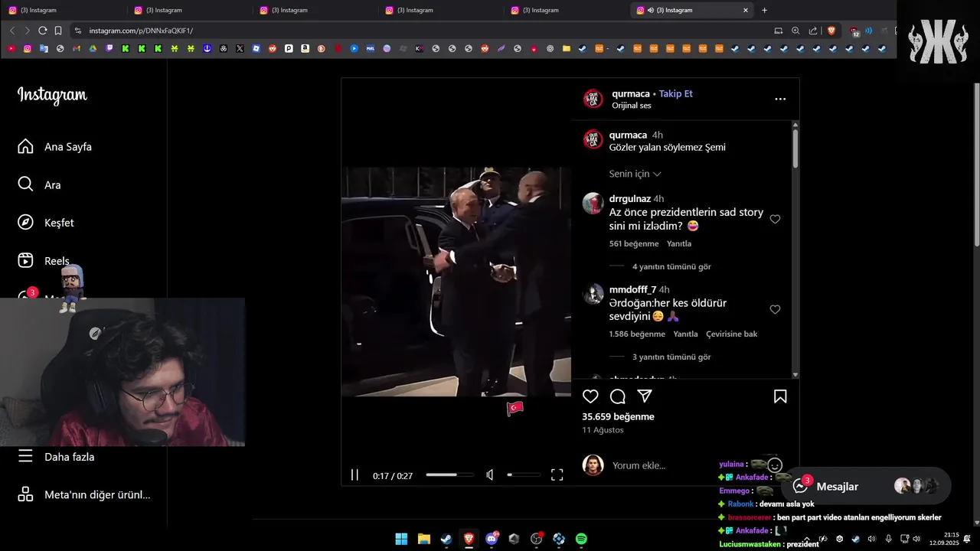
Task: Close the active Instagram tab
Action: coord(746,10)
